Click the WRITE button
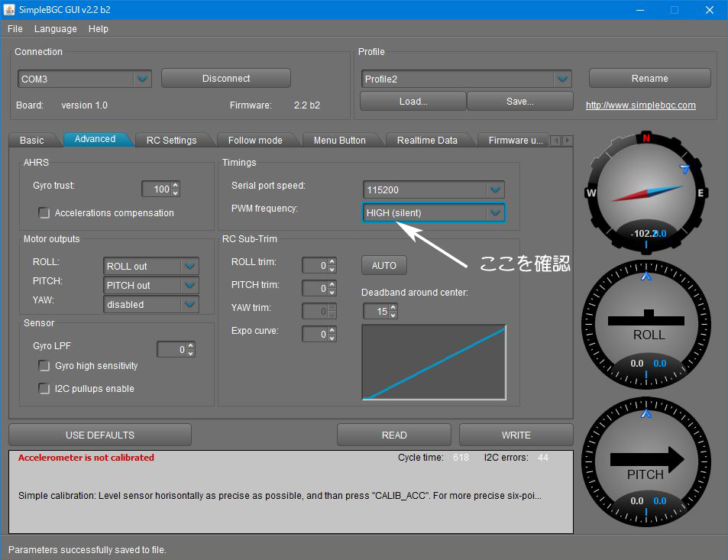Viewport: 728px width, 560px height. (516, 435)
